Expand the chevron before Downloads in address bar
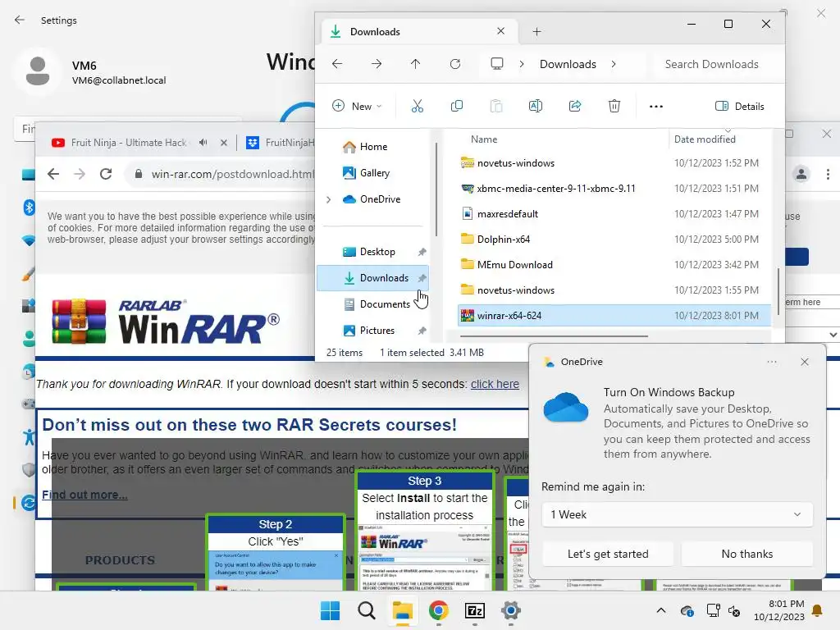The image size is (840, 630). click(x=521, y=64)
